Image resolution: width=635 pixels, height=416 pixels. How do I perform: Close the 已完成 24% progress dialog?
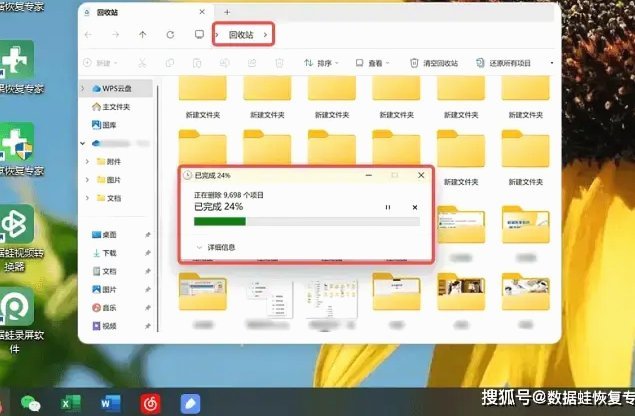coord(421,175)
